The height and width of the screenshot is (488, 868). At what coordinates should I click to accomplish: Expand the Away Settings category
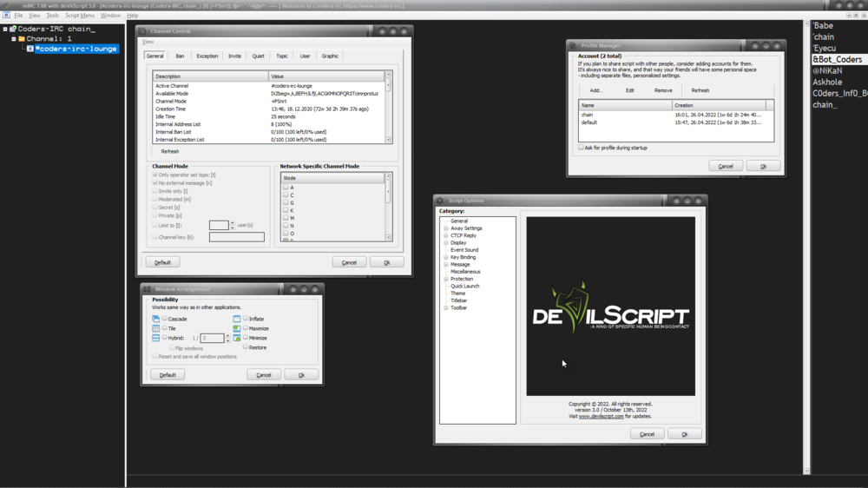[x=445, y=228]
